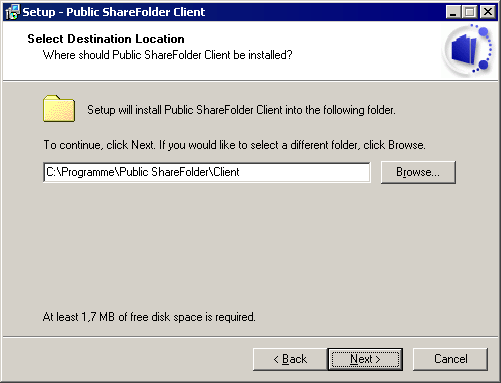The height and width of the screenshot is (383, 501).
Task: Click the blue wizard logo image
Action: 468,50
